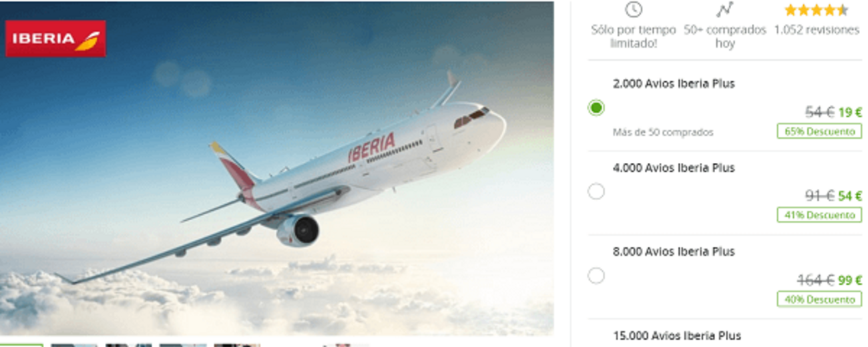This screenshot has width=868, height=347.
Task: Click the 8.000 Avios Iberia Plus label
Action: click(674, 252)
